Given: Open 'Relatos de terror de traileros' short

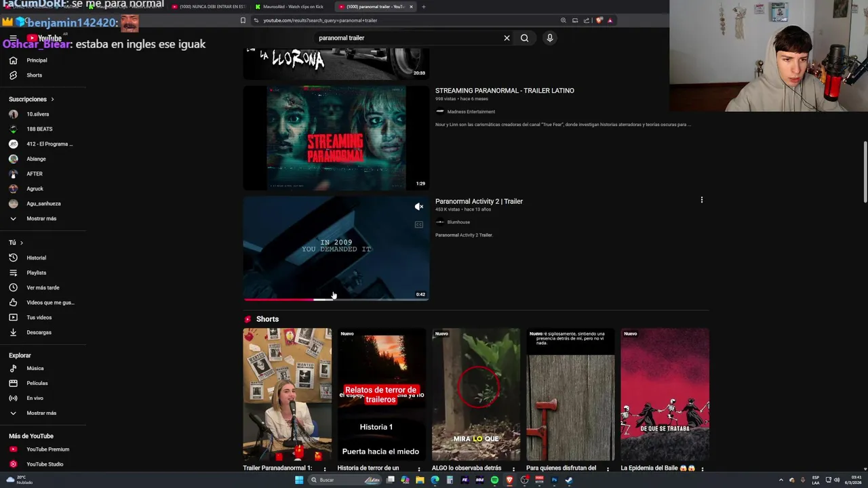Looking at the screenshot, I should click(x=382, y=394).
